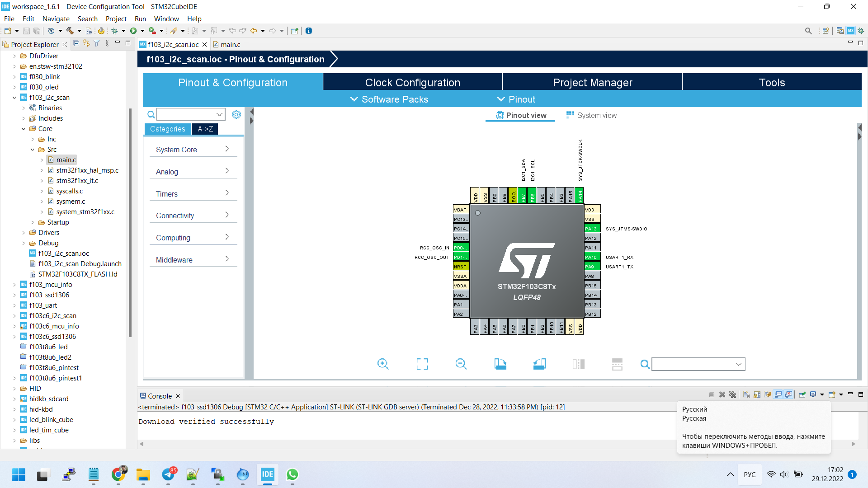Toggle Show Console on standard error change
This screenshot has height=488, width=868.
pos(789,394)
